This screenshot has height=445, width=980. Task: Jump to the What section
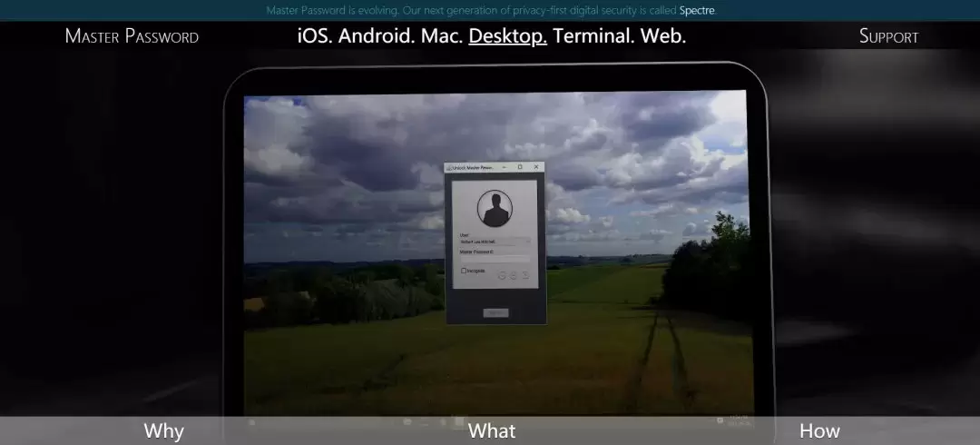(492, 431)
